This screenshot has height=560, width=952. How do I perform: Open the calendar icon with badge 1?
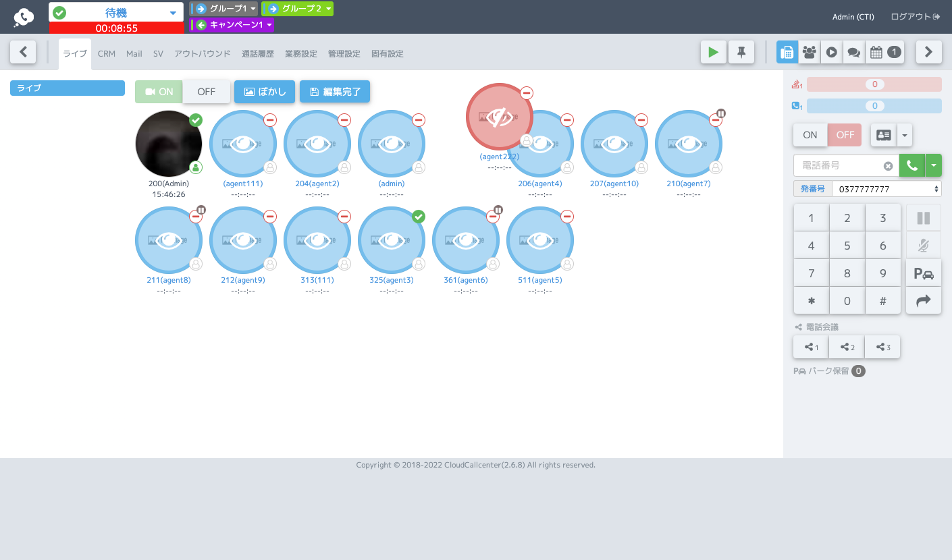tap(885, 52)
